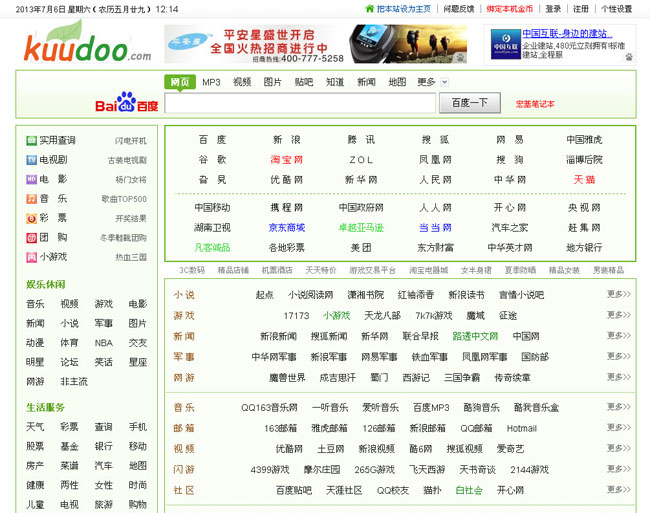Screen dimensions: 650x513
Task: Click the kuudoo.com logo
Action: point(87,42)
